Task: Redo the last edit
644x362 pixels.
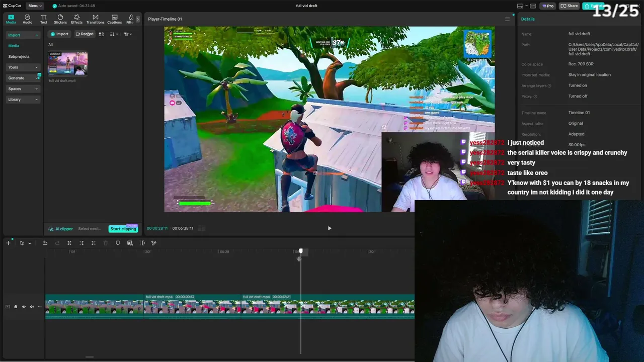Action: pyautogui.click(x=57, y=243)
